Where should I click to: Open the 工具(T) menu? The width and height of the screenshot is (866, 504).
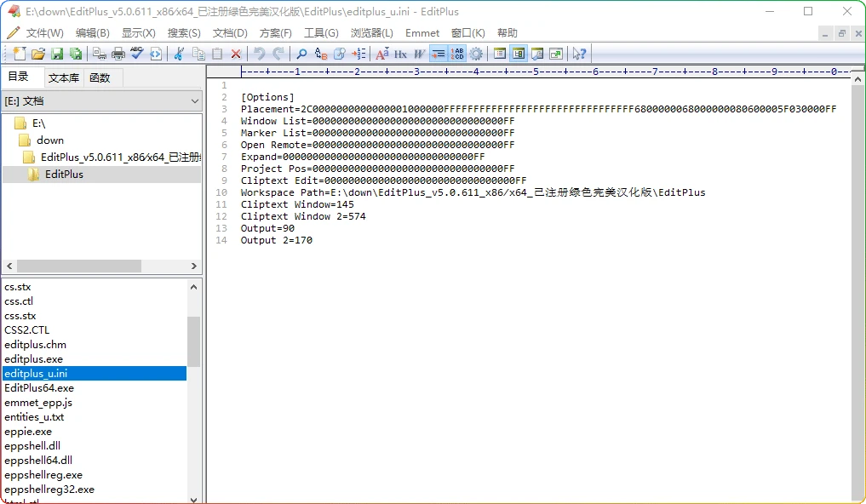click(321, 33)
